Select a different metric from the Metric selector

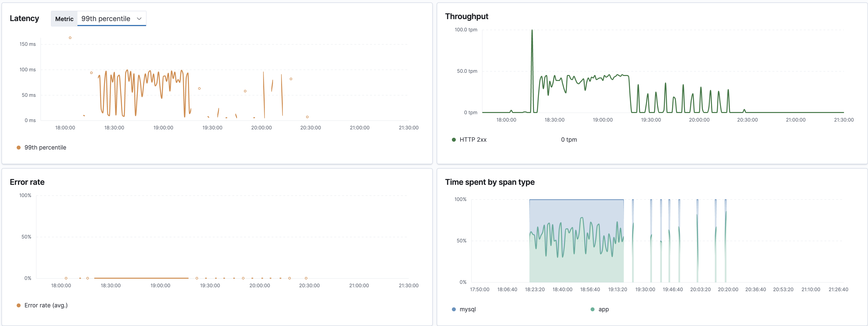pyautogui.click(x=111, y=19)
